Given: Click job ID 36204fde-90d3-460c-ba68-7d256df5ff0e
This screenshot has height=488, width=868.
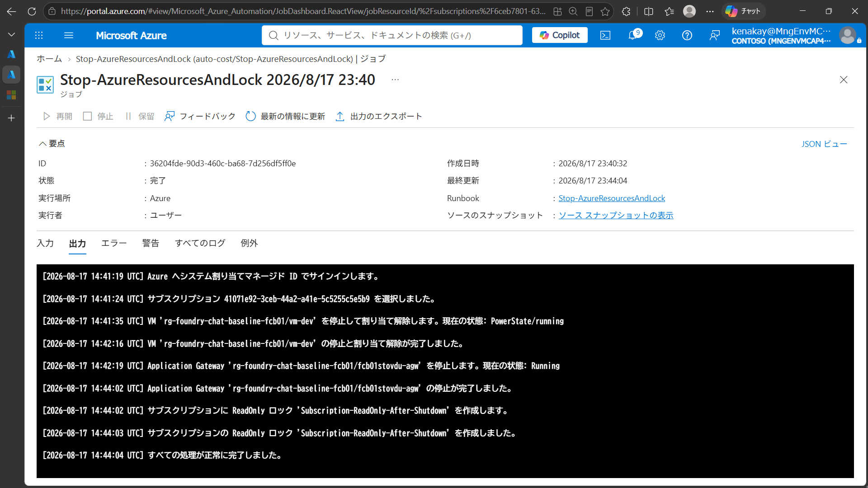Looking at the screenshot, I should (223, 164).
